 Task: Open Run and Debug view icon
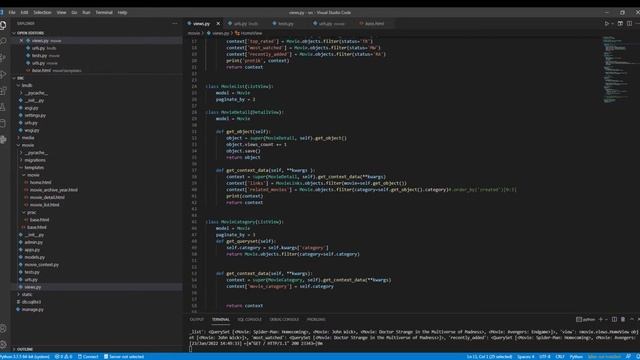click(x=3, y=74)
